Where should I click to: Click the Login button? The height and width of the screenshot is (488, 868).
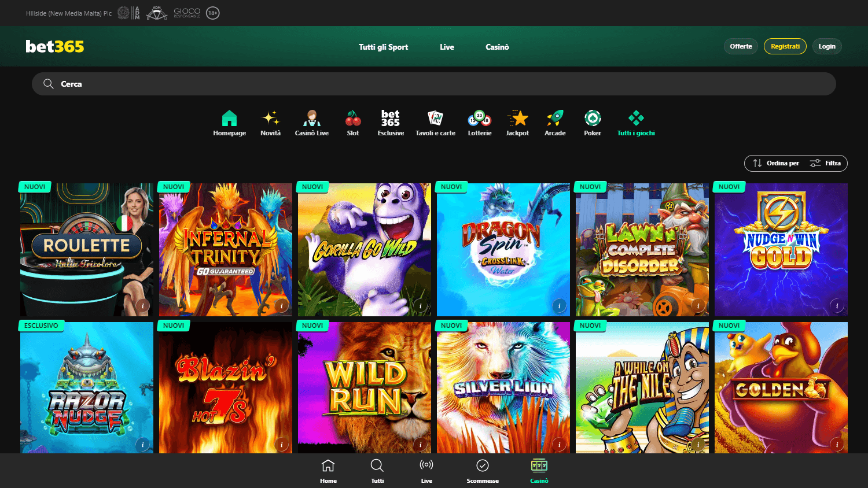tap(827, 46)
